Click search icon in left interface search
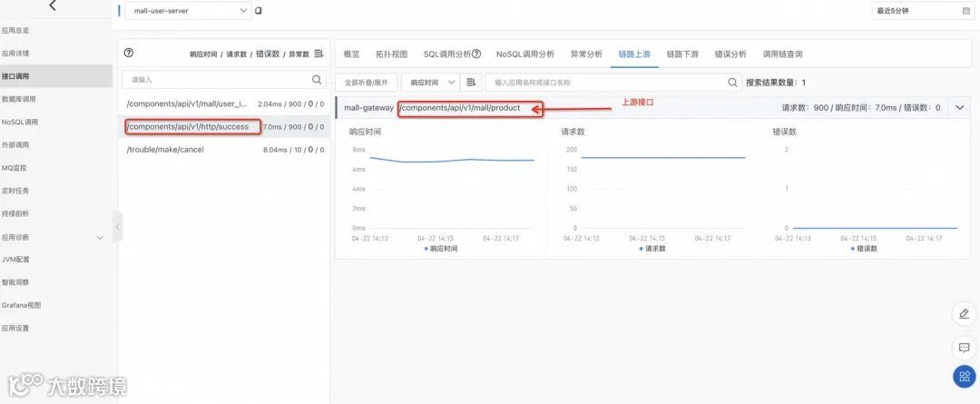The height and width of the screenshot is (404, 980). coord(317,79)
